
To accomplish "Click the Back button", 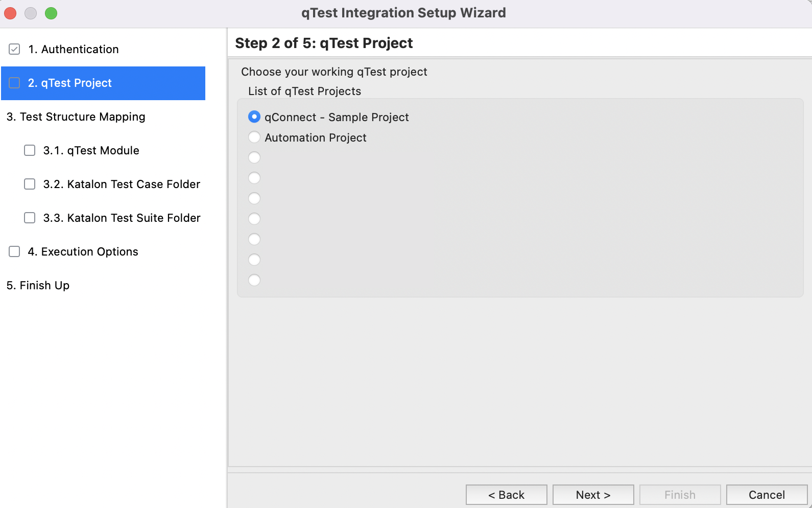I will pos(506,494).
